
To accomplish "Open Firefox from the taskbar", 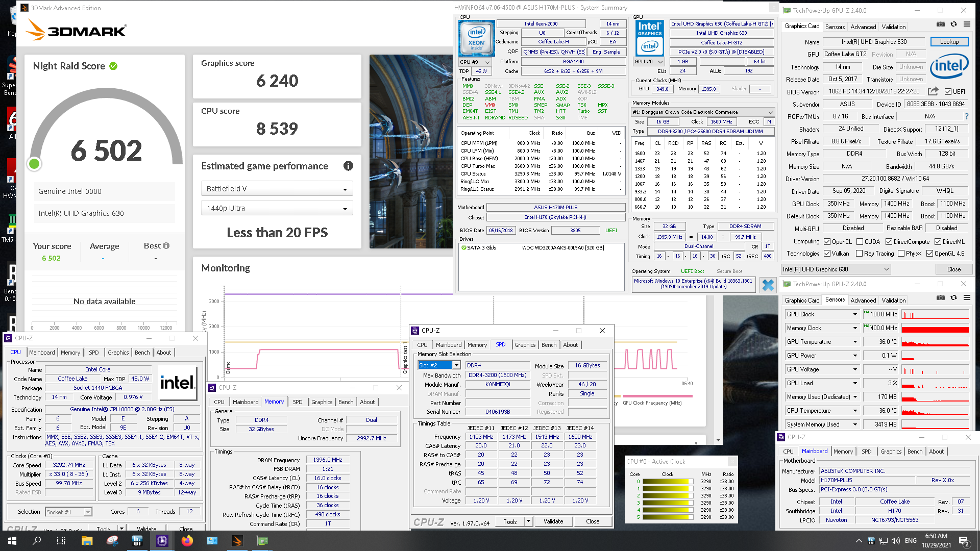I will (x=187, y=541).
